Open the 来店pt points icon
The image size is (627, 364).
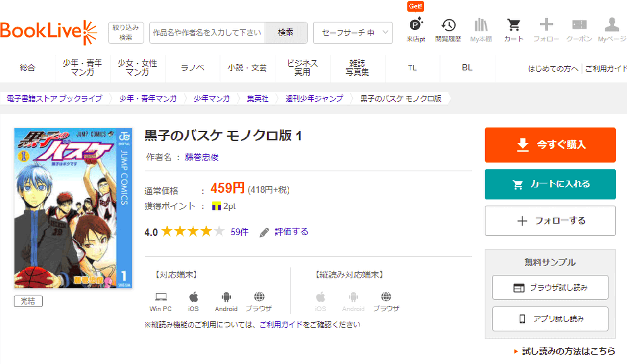415,29
